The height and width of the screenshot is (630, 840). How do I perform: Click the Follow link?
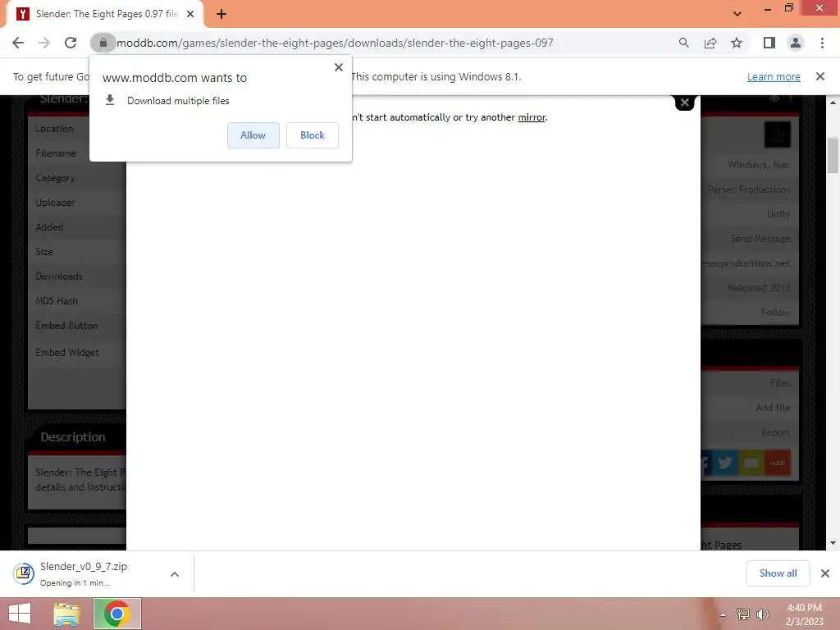pos(776,312)
